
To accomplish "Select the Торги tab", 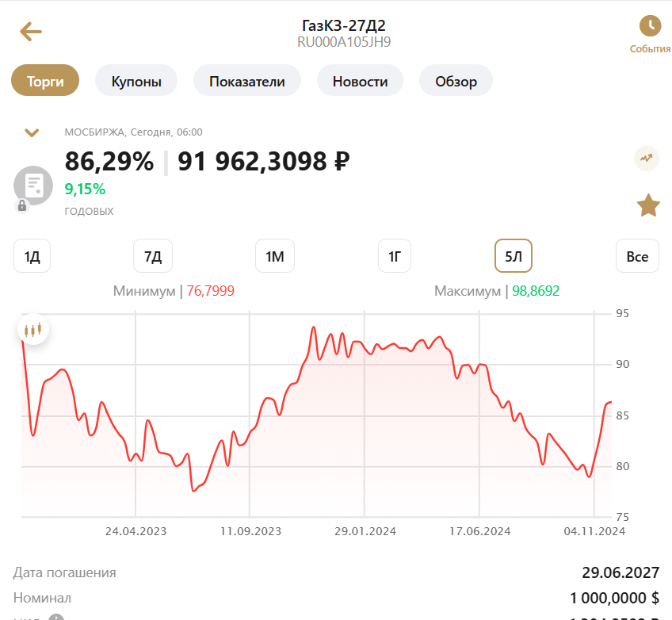I will tap(45, 81).
